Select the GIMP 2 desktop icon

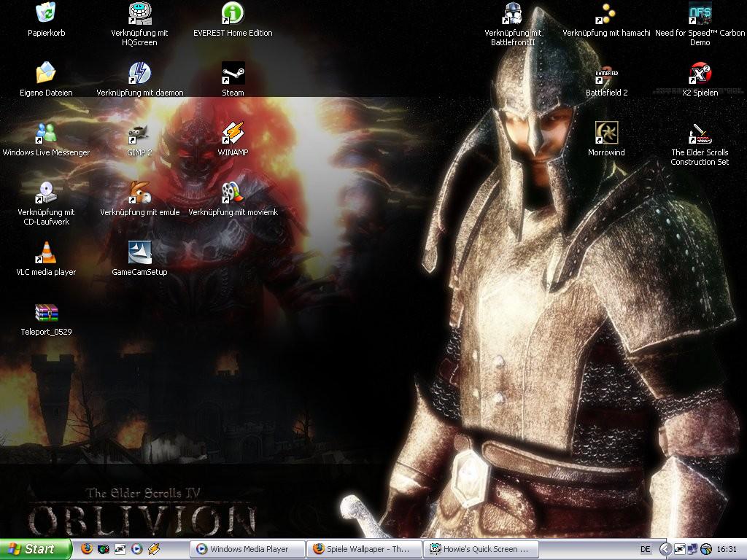click(139, 133)
